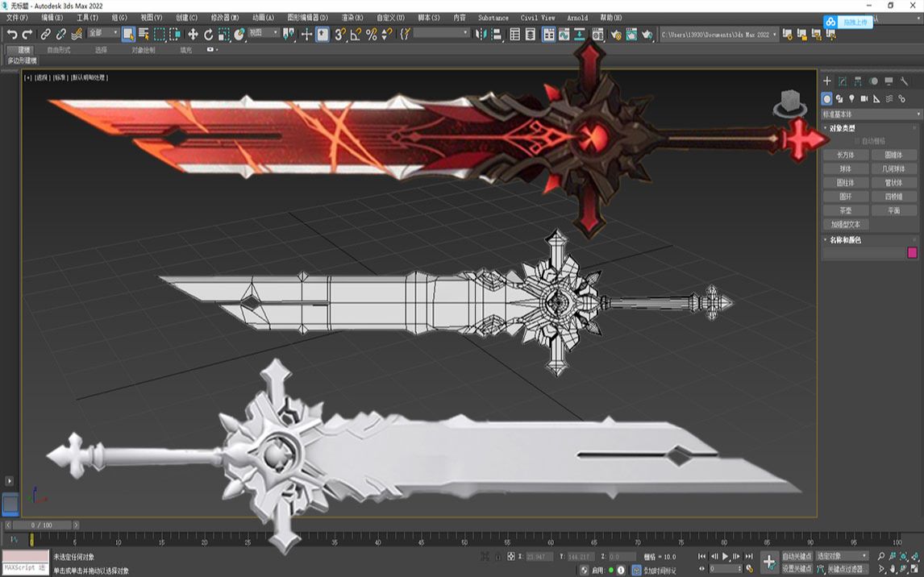Screen dimensions: 924x577
Task: Toggle the Scene Explorer icon
Action: [514, 34]
